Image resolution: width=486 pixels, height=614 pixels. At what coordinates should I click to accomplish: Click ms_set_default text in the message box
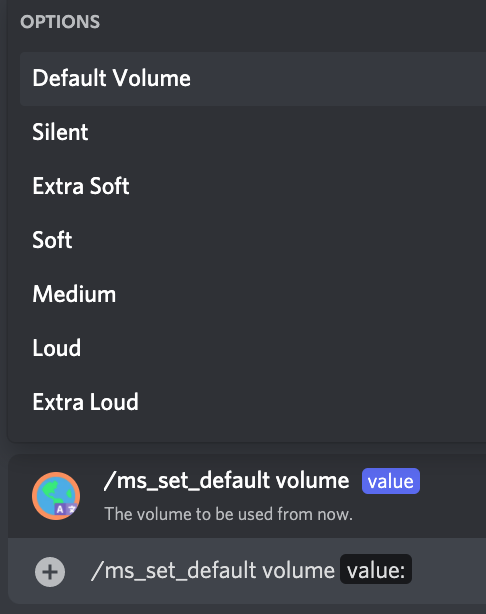pos(180,571)
